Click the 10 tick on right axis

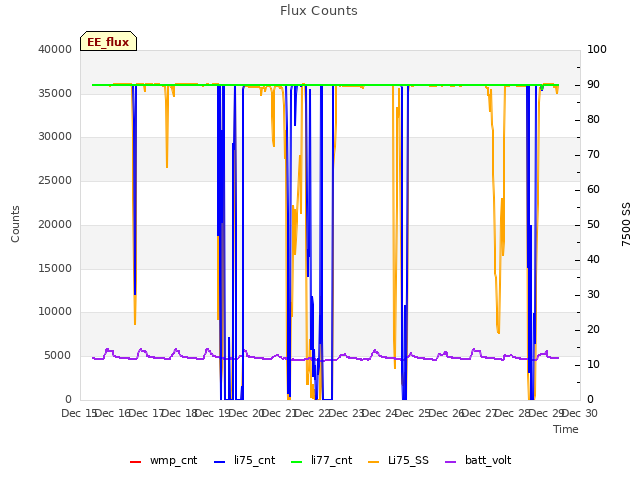coord(593,364)
